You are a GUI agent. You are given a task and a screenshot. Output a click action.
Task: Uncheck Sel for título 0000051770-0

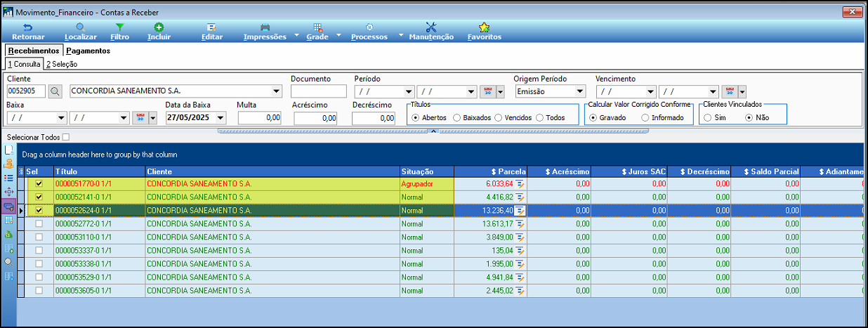(39, 183)
